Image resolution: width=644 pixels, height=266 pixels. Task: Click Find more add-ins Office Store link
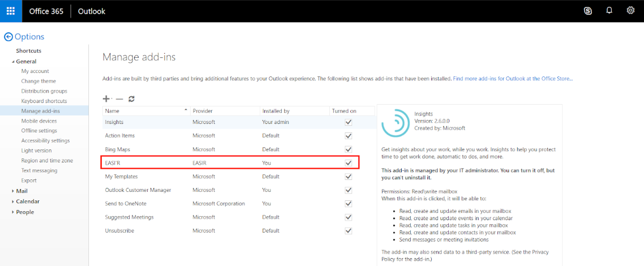(x=513, y=78)
